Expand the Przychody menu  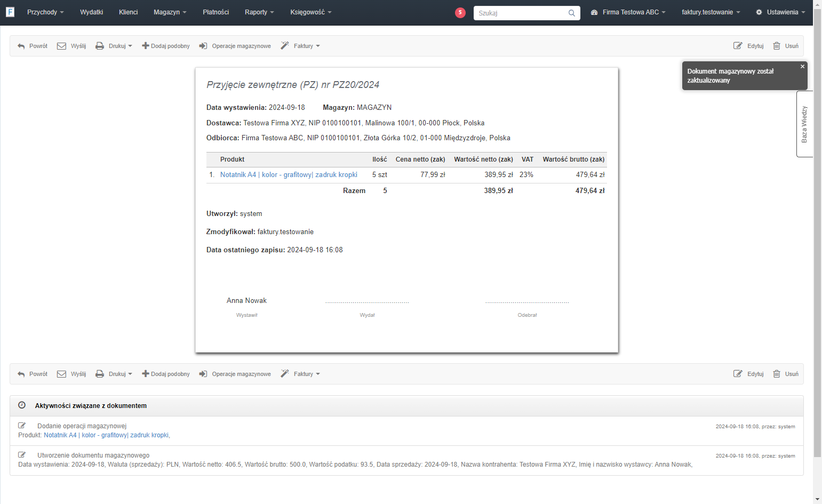45,12
